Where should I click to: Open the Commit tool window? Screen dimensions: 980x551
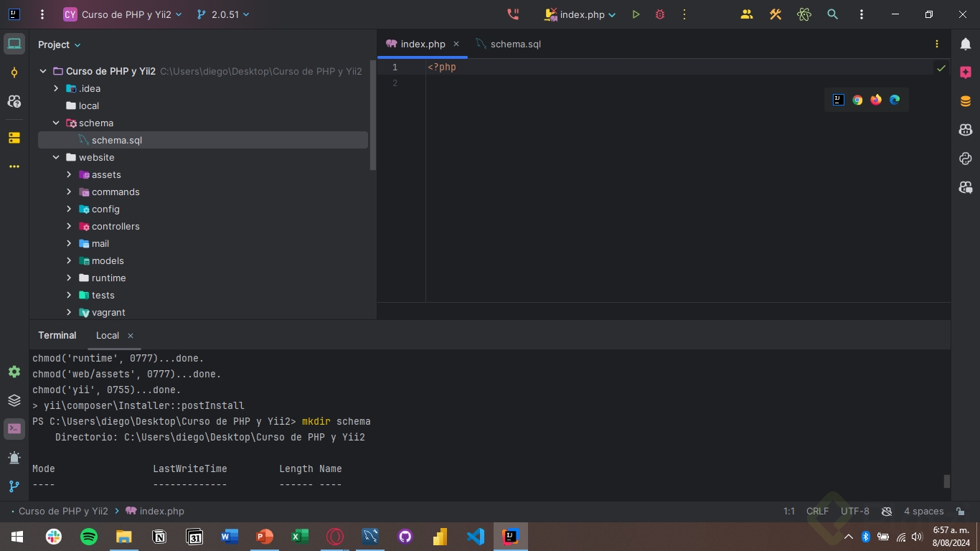coord(14,73)
